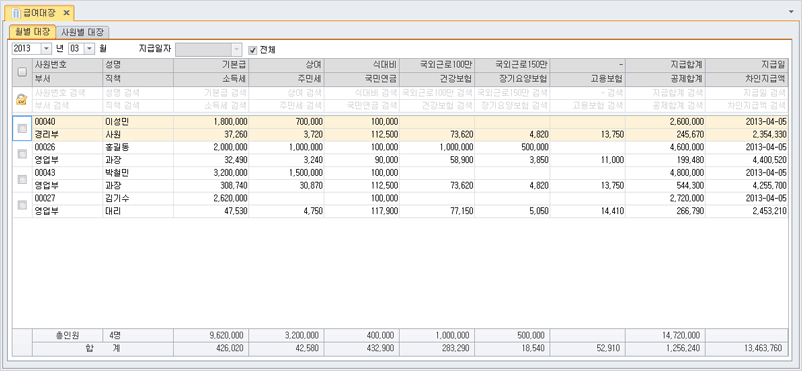
Task: Sort by the 사원번호 column header
Action: point(68,65)
